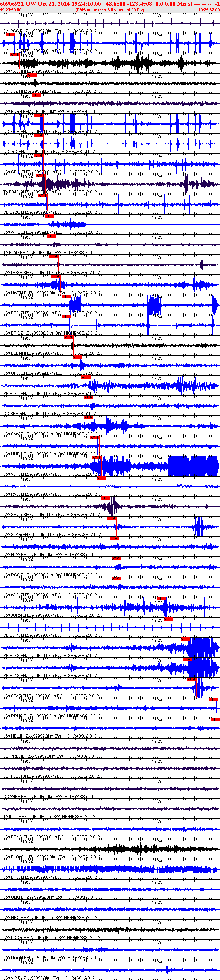Viewport: 220px width, 980px height.
Task: Select the UO HUO EHZ station label
Action: pyautogui.click(x=50, y=51)
